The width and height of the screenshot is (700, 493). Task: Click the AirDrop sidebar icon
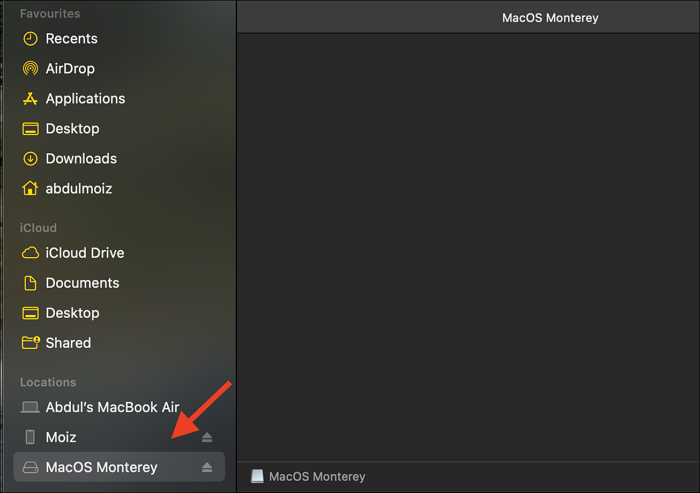coord(30,69)
